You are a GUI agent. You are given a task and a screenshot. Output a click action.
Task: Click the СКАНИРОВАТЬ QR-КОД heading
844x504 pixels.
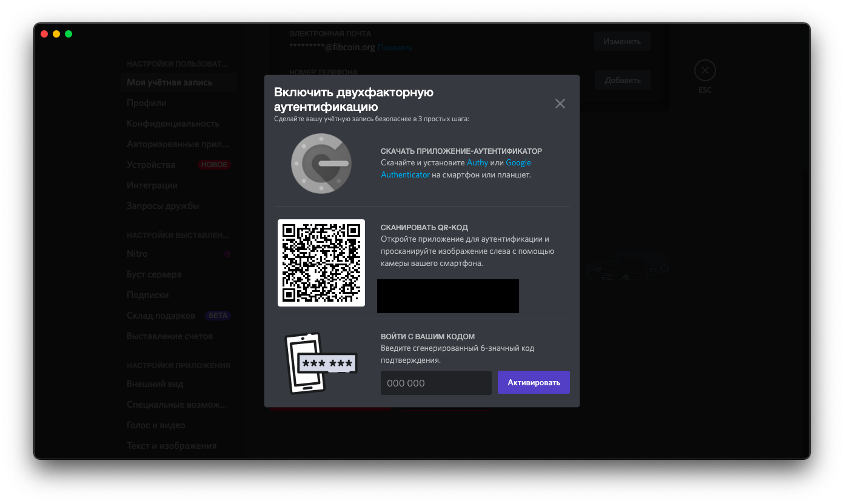point(424,228)
